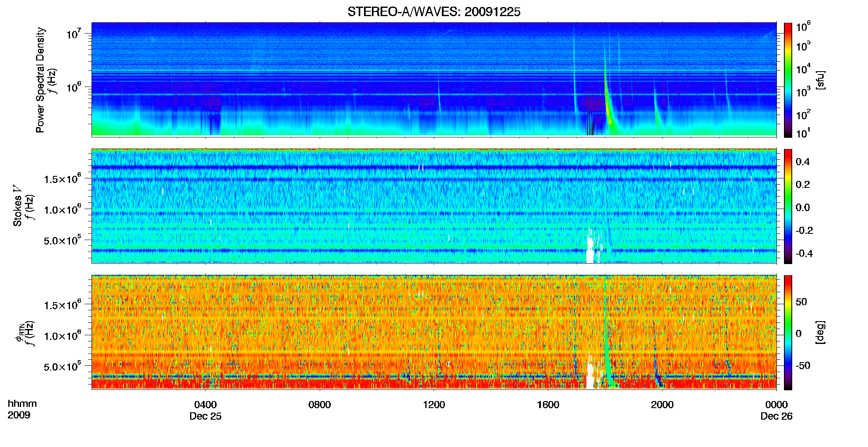Image resolution: width=868 pixels, height=447 pixels.
Task: Click the 0800 time axis label
Action: tap(320, 404)
